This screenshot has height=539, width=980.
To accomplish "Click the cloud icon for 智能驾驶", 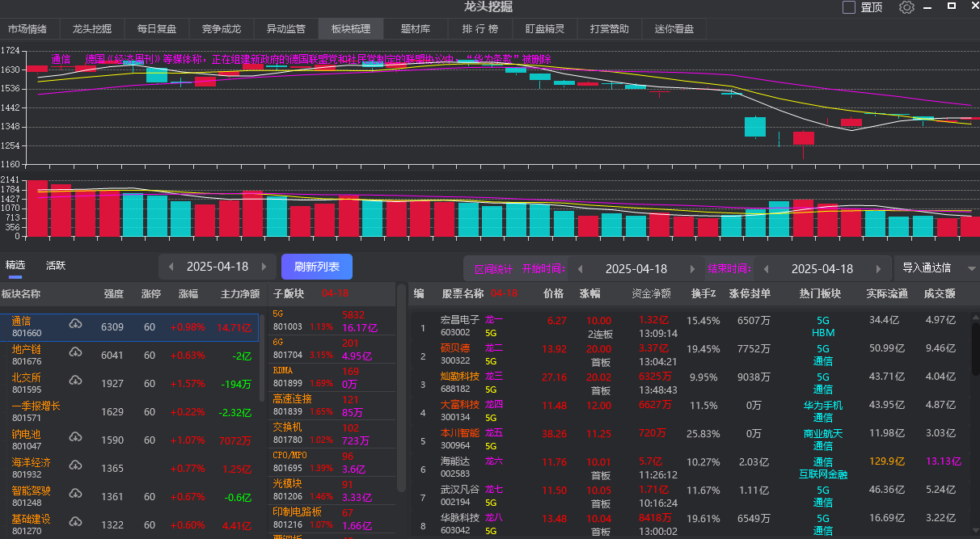I will (x=75, y=495).
